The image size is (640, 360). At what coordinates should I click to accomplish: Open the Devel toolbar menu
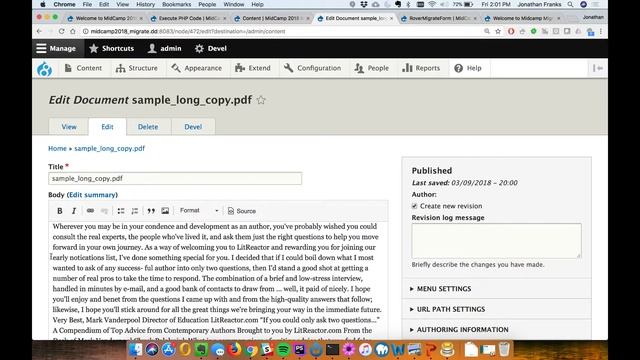211,49
